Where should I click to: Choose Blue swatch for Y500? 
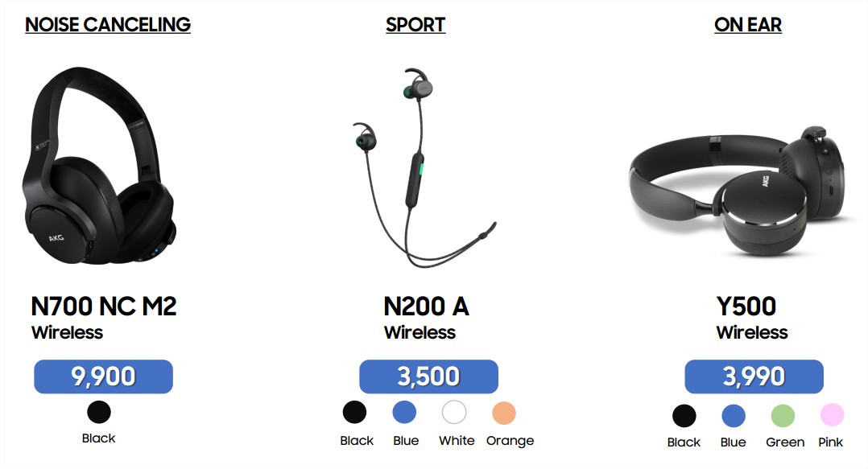click(x=734, y=416)
